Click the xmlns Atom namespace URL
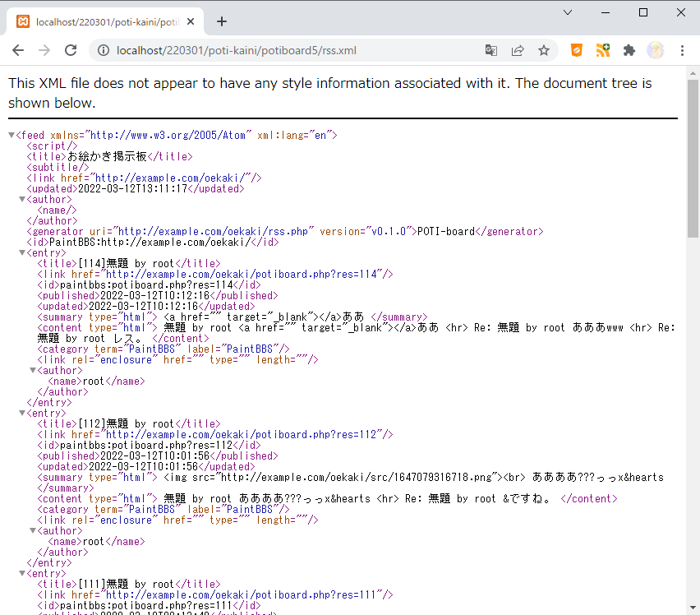 pos(168,135)
